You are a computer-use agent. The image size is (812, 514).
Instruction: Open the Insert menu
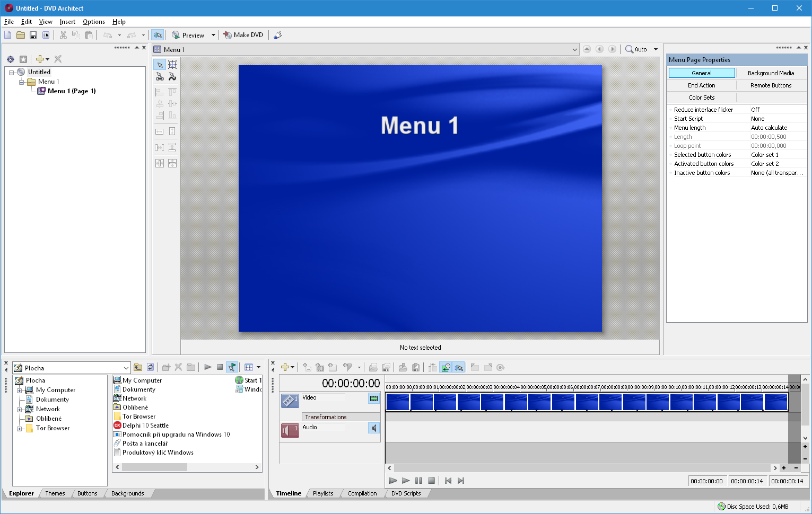tap(67, 22)
